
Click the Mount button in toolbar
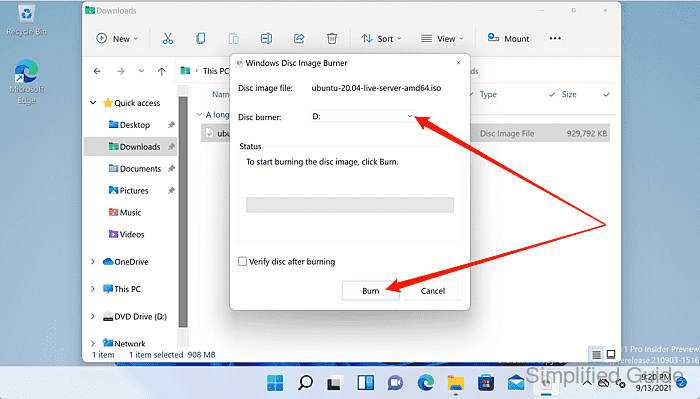coord(508,39)
